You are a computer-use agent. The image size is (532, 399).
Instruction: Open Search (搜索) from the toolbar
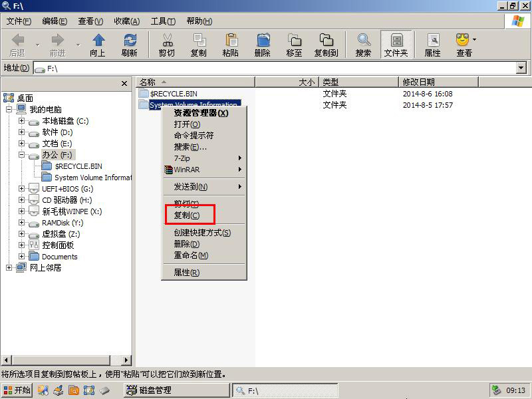tap(363, 45)
